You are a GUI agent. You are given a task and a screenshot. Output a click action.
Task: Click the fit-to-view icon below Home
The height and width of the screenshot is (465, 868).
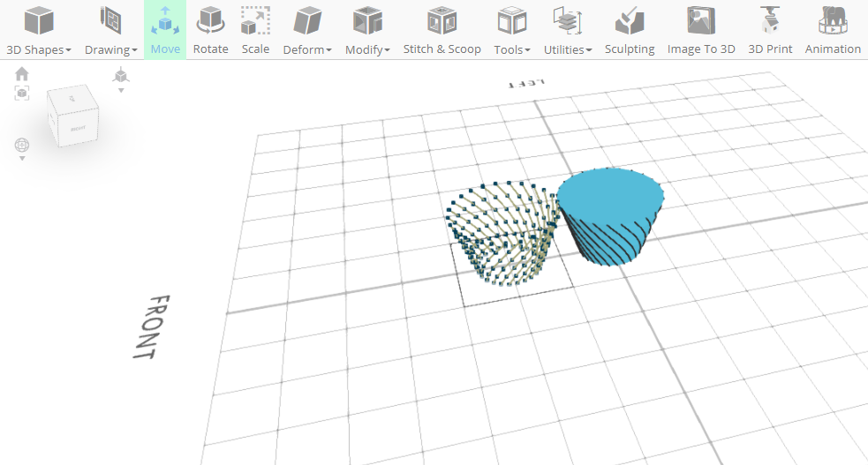[21, 93]
